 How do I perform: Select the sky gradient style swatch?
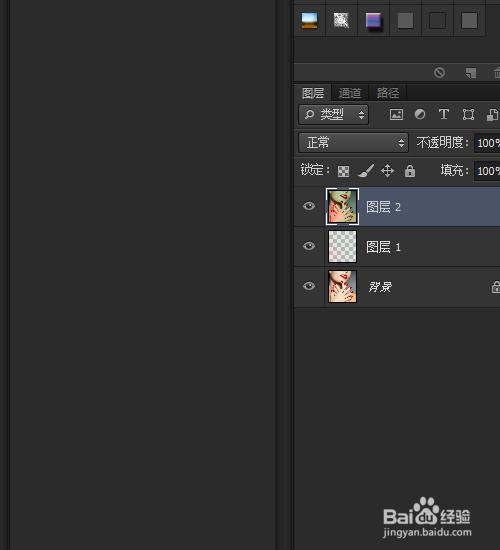(x=309, y=20)
